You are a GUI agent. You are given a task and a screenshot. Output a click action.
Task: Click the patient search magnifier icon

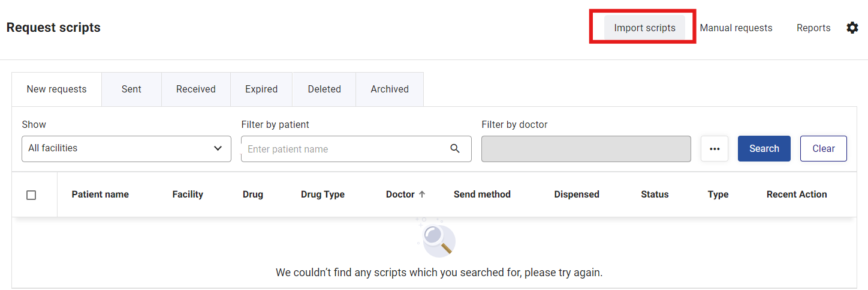coord(455,149)
